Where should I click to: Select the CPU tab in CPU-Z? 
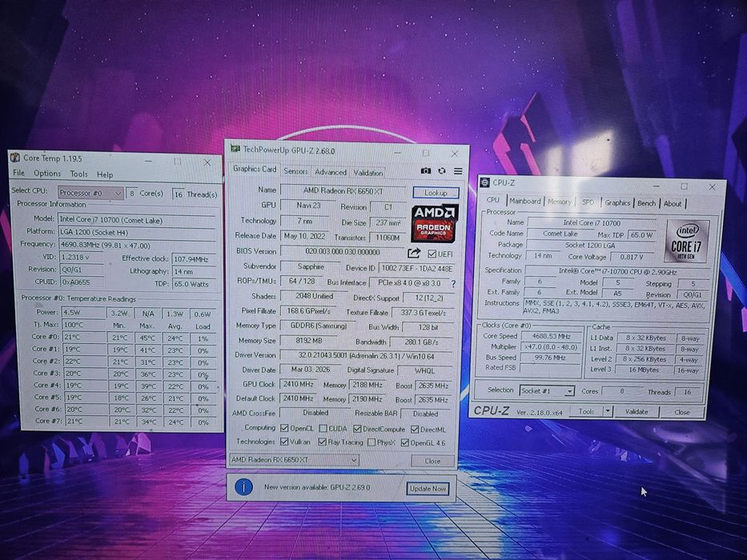492,200
